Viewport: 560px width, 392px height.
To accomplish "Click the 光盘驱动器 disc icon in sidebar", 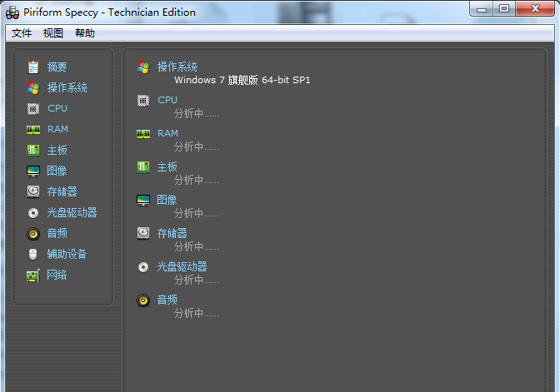I will pos(33,213).
